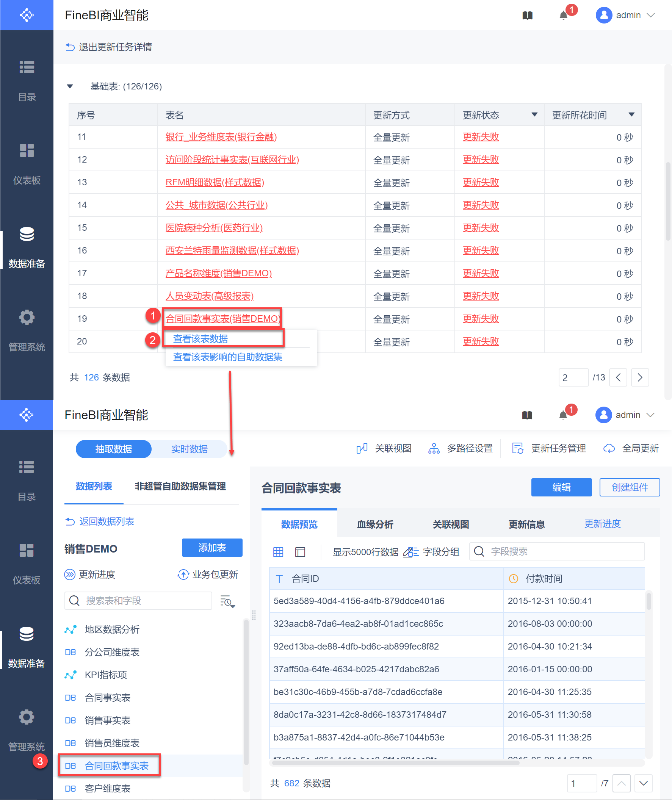Open the help book icon on the data-list screen
This screenshot has width=672, height=800.
point(527,415)
